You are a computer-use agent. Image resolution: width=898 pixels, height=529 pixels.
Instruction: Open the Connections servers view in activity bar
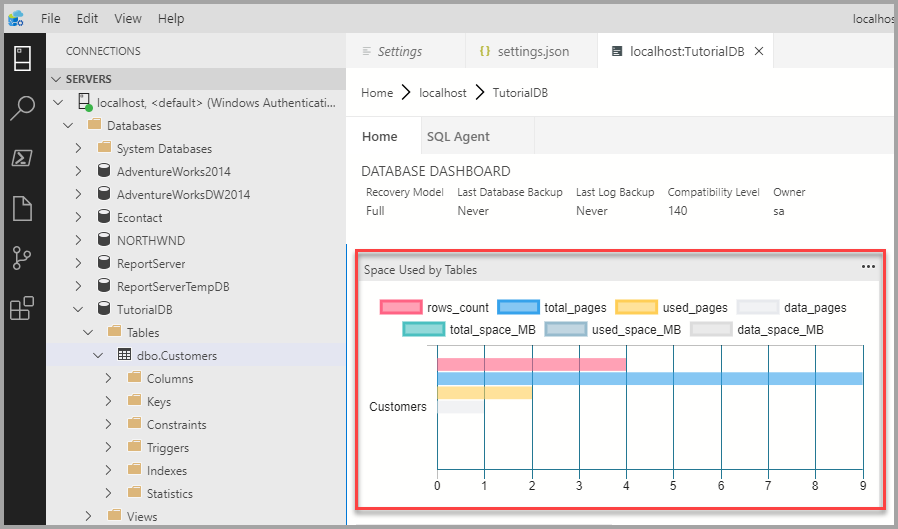22,58
